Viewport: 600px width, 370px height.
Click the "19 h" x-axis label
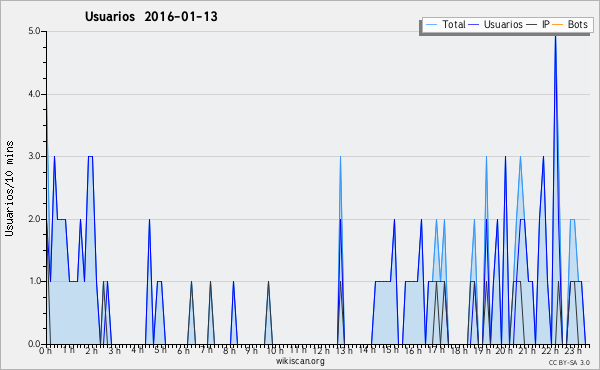click(482, 350)
